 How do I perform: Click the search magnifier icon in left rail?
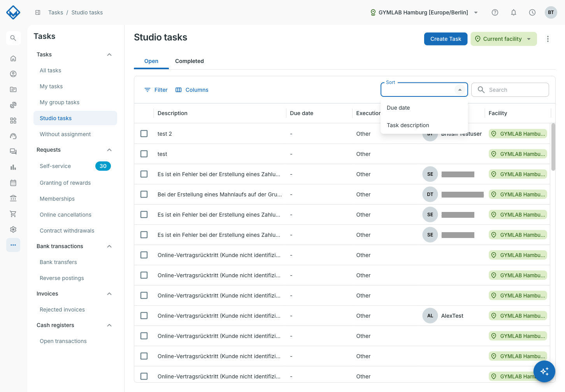[x=13, y=38]
